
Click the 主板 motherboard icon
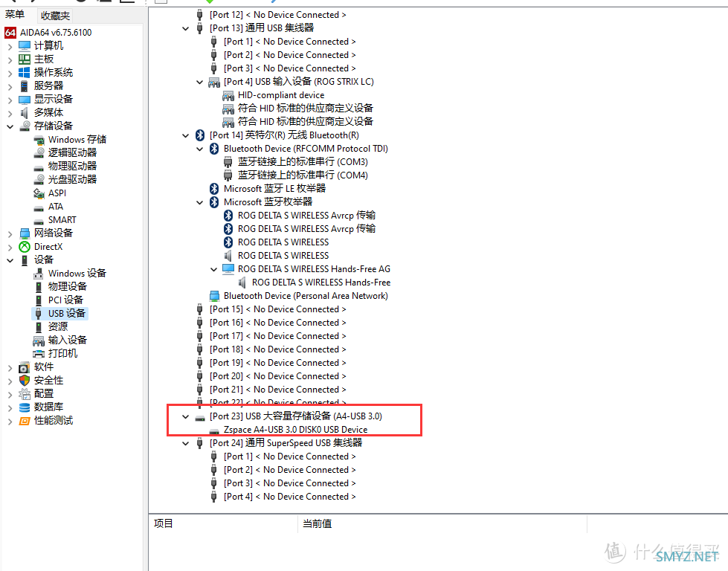pos(24,59)
